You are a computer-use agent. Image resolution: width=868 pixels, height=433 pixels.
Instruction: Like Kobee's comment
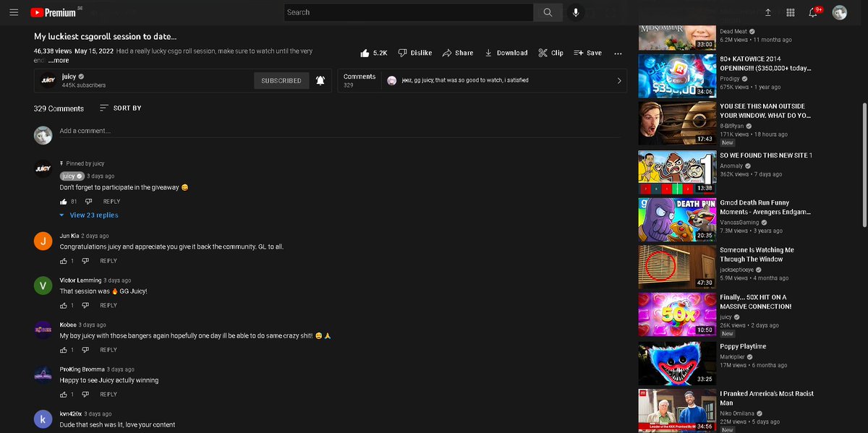64,351
